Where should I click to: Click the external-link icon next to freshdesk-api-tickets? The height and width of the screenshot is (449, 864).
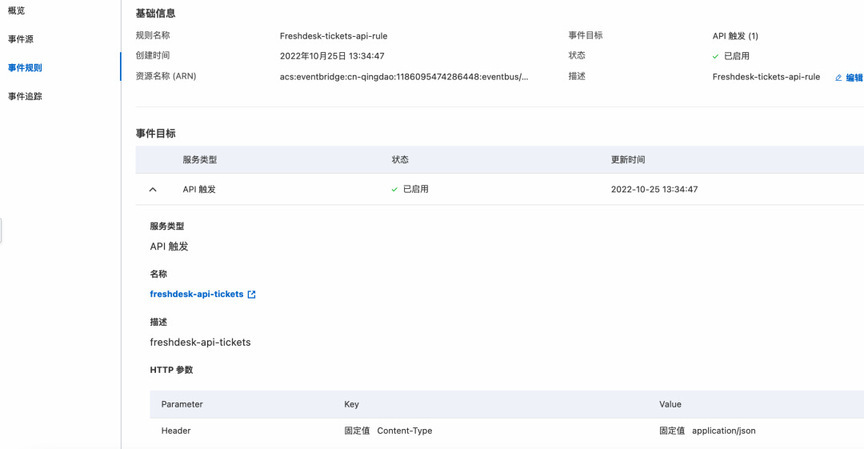pyautogui.click(x=252, y=295)
